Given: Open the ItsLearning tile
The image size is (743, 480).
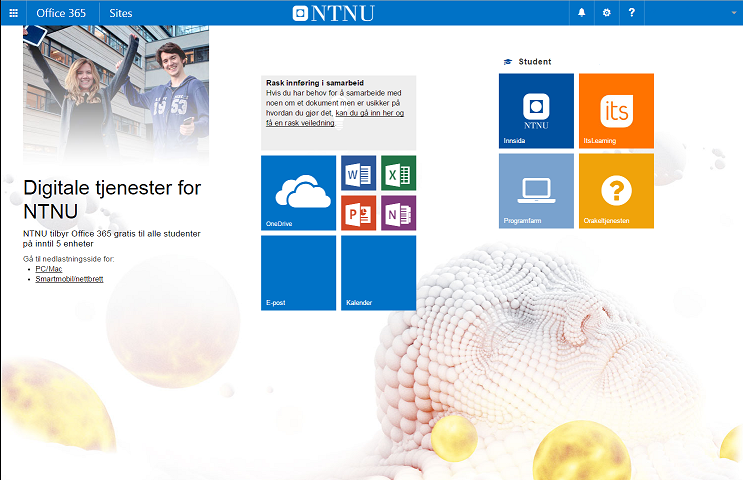Looking at the screenshot, I should 616,111.
